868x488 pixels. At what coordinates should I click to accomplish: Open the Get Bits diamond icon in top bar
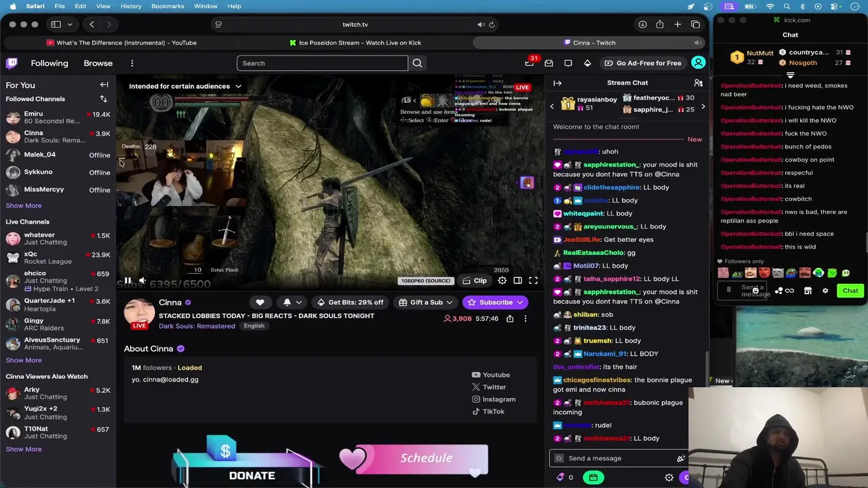coord(587,63)
